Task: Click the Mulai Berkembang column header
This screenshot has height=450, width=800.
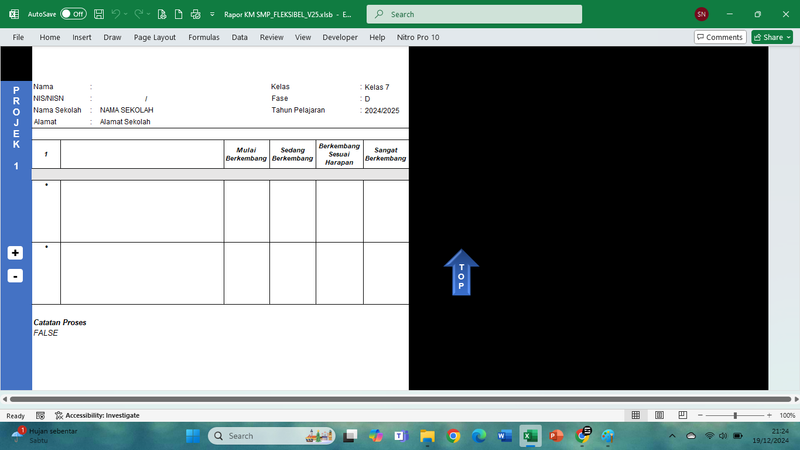Action: [246, 154]
